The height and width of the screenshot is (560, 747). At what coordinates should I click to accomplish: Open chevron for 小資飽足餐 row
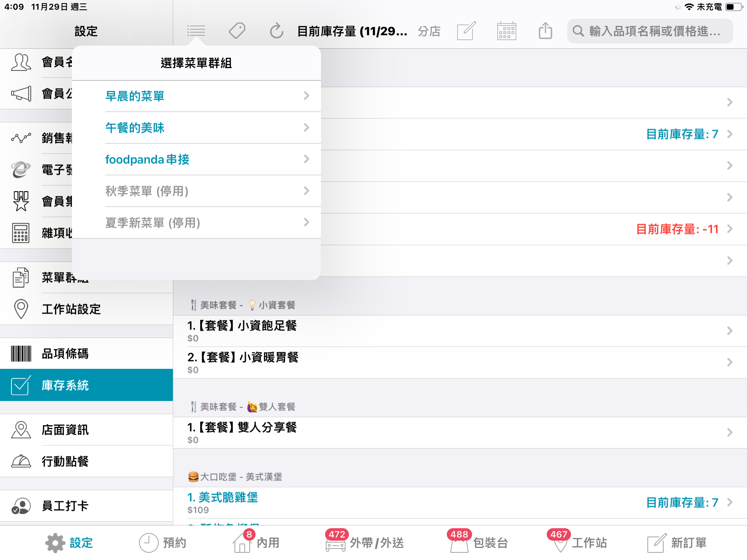point(730,331)
